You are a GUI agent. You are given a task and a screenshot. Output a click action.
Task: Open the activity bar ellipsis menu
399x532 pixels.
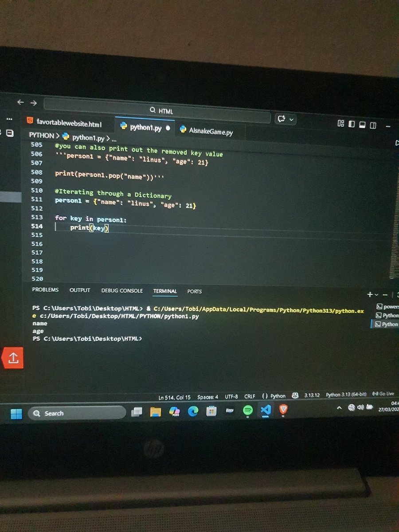pos(9,120)
